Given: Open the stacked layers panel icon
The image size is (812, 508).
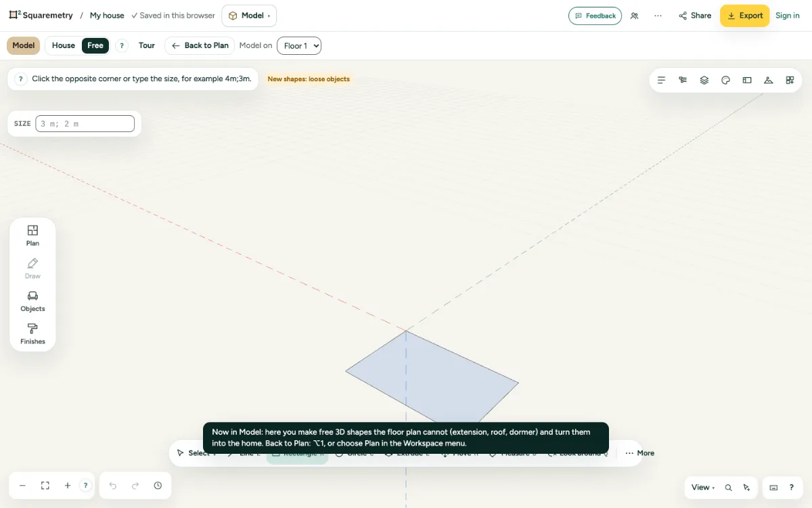Looking at the screenshot, I should pyautogui.click(x=704, y=80).
